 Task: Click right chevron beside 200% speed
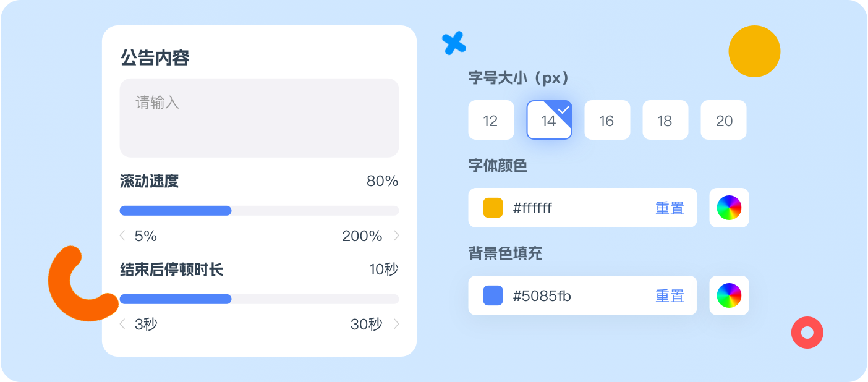coord(396,236)
